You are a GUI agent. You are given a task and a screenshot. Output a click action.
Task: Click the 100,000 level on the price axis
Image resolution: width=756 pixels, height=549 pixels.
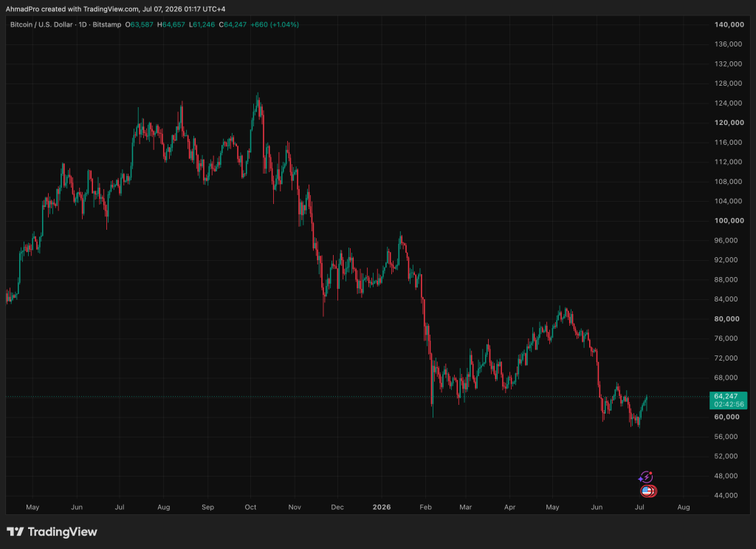729,220
